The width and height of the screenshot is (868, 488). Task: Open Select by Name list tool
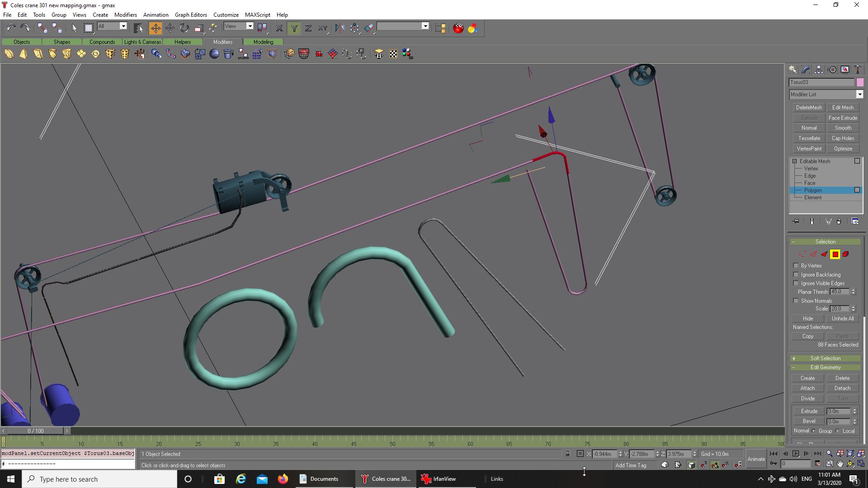tap(138, 28)
